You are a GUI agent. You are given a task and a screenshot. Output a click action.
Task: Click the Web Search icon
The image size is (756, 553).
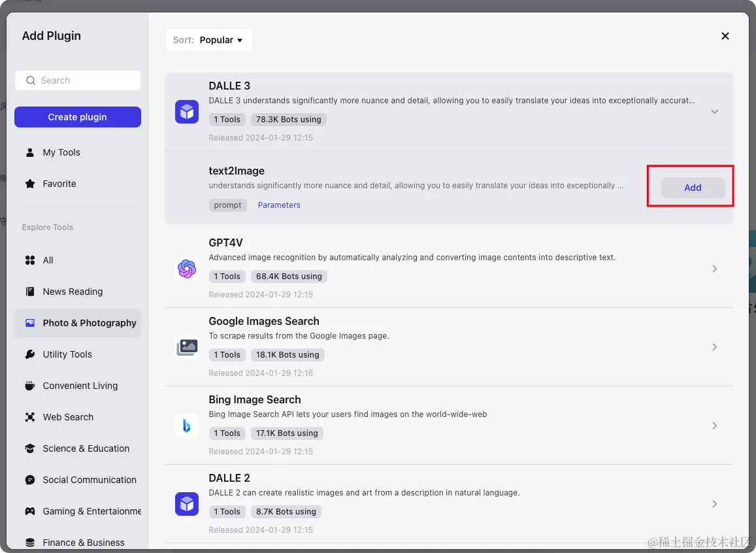click(x=30, y=417)
